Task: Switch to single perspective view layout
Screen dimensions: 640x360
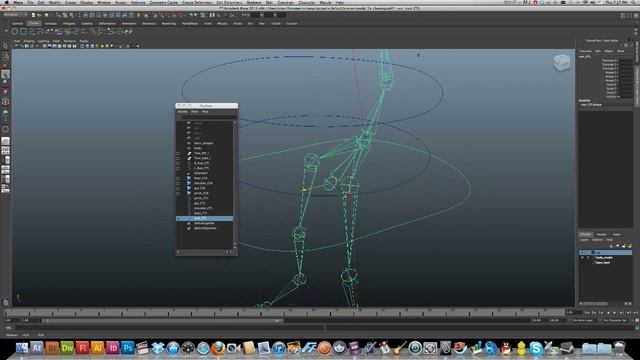Action: tap(5, 141)
